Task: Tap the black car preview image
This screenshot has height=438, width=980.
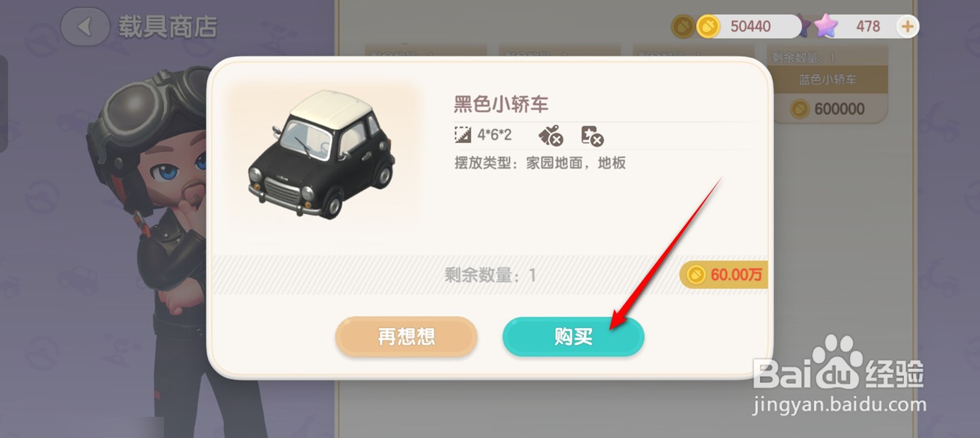Action: click(322, 155)
